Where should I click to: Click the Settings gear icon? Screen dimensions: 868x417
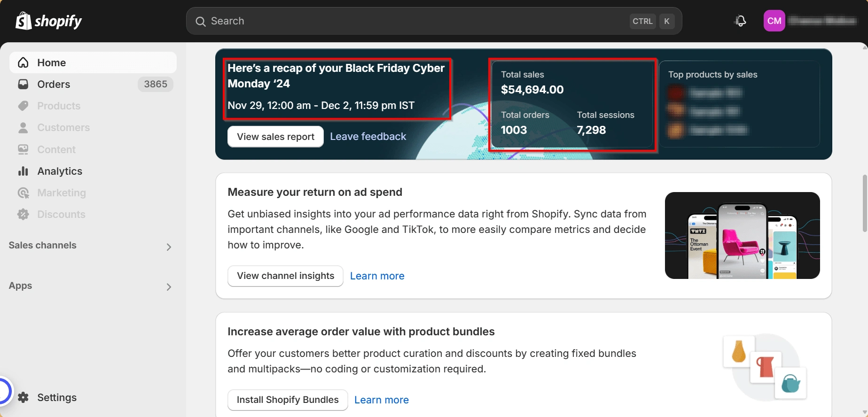23,398
